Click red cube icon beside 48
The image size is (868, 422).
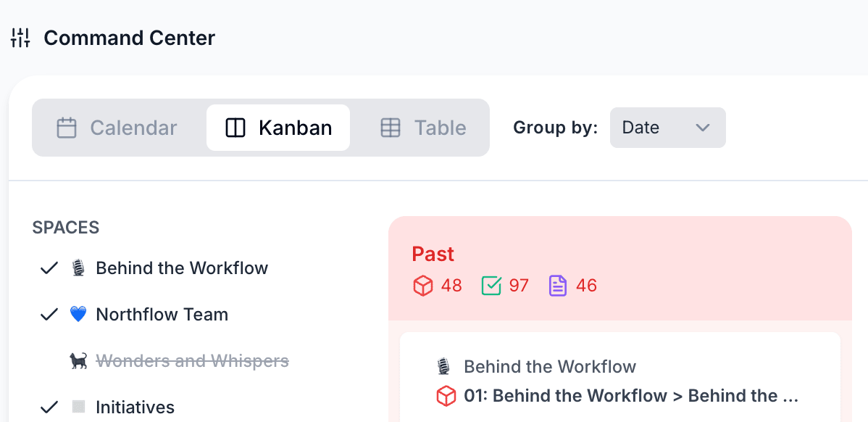[x=423, y=286]
